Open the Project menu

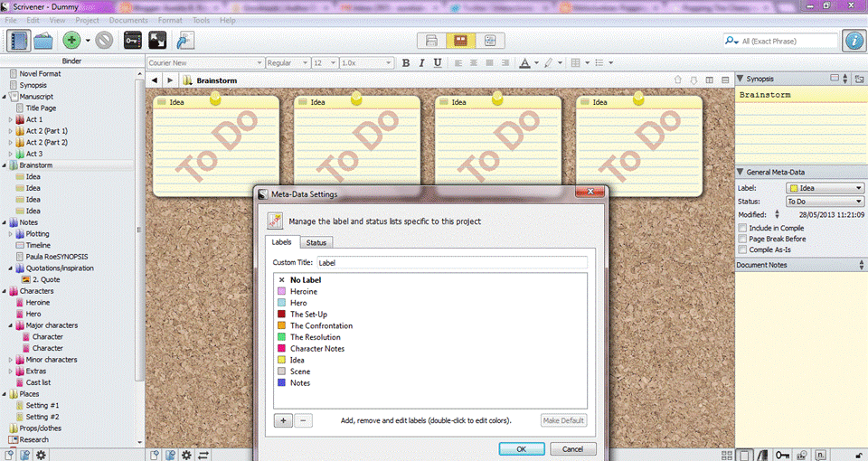[x=87, y=20]
